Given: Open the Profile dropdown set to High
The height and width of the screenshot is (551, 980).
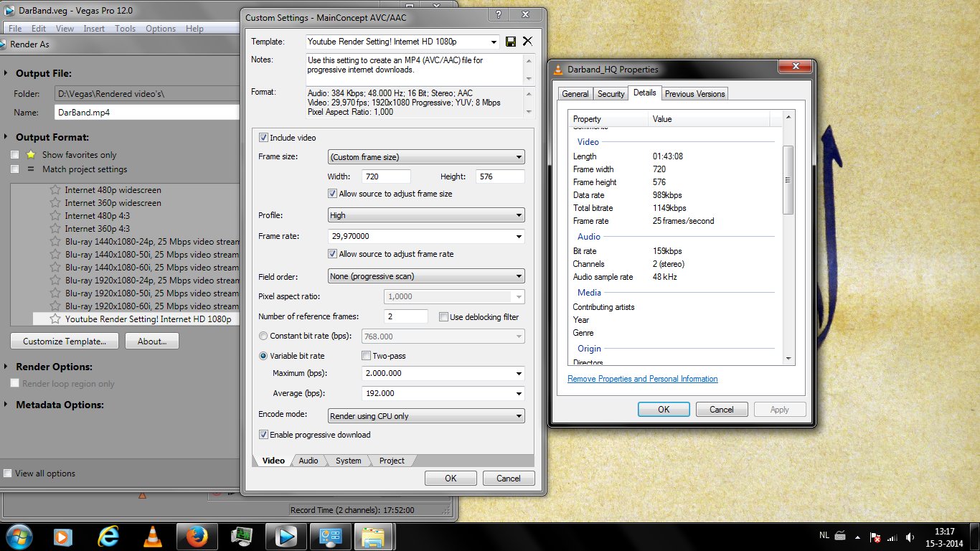Looking at the screenshot, I should click(x=426, y=215).
